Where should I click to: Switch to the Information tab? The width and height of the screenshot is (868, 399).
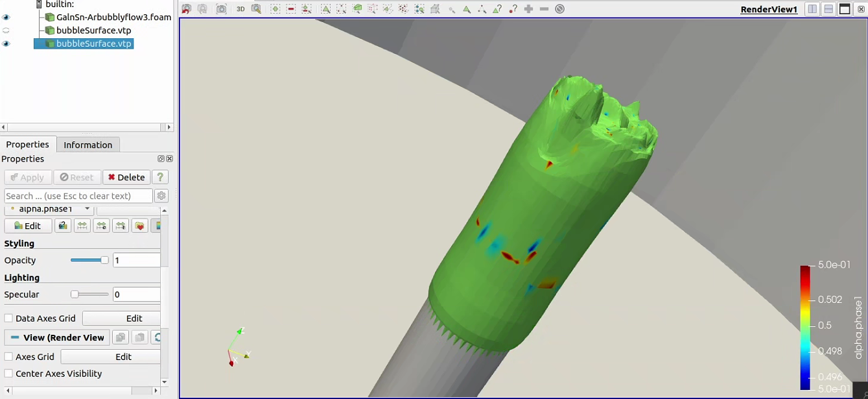point(88,145)
